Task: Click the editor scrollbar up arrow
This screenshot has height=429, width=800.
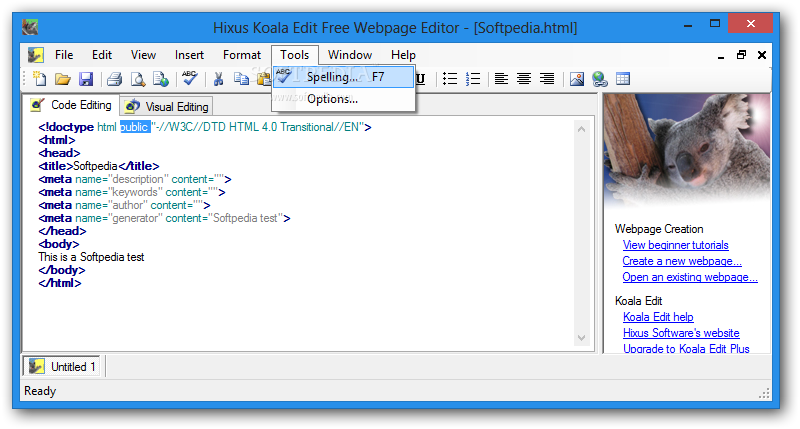Action: (x=581, y=129)
